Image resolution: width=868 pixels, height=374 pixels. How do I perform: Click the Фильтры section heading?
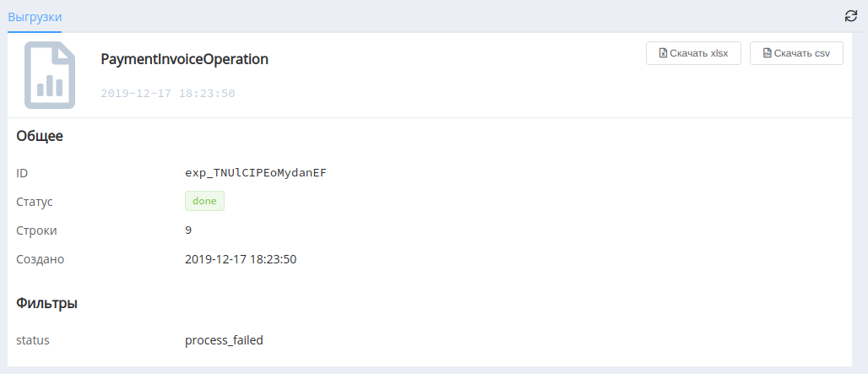pos(47,304)
